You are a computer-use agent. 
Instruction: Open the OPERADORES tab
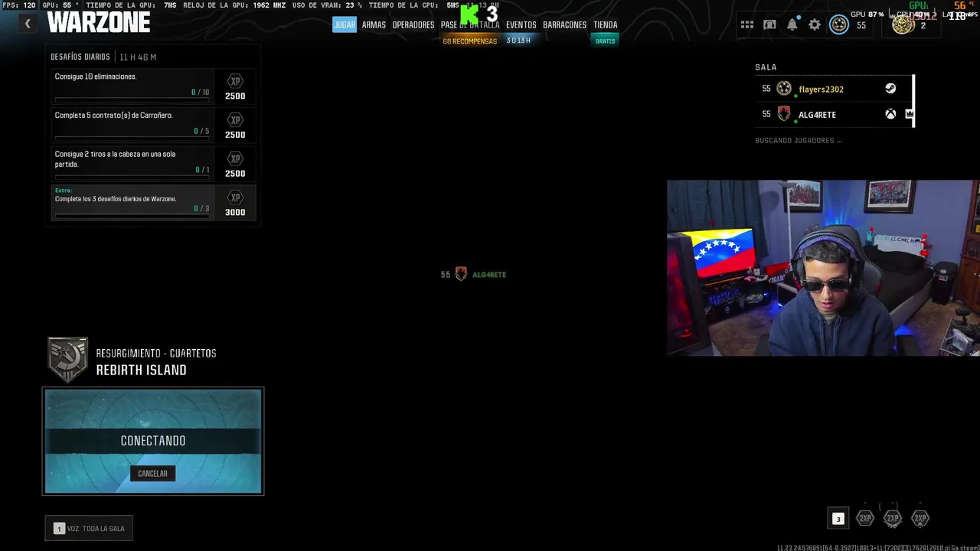pyautogui.click(x=413, y=24)
